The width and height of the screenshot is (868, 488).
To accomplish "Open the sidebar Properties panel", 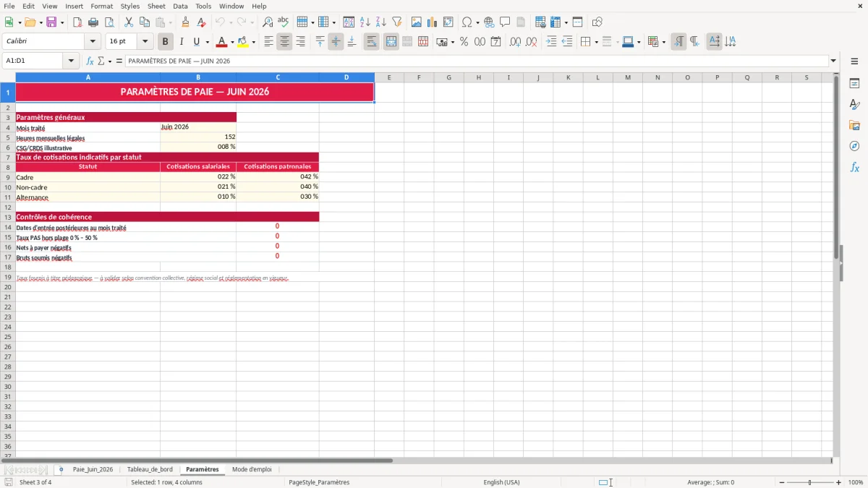I will coord(854,83).
